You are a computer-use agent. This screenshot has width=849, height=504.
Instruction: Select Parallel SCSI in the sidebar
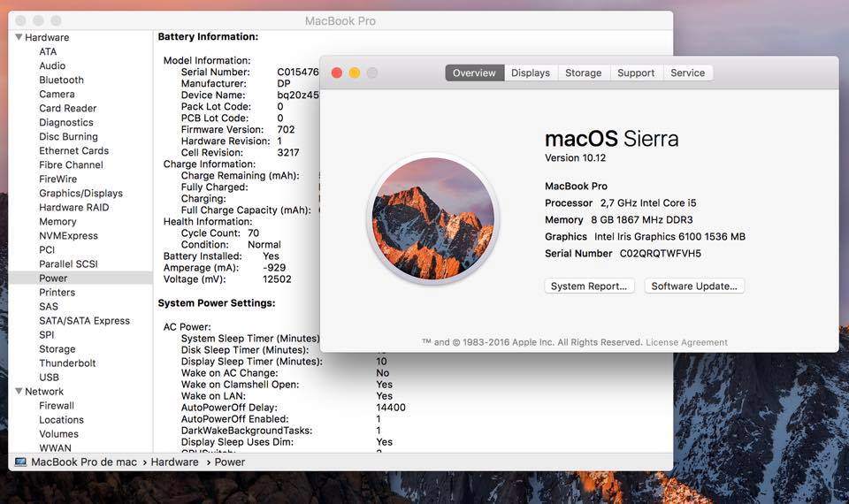click(68, 263)
